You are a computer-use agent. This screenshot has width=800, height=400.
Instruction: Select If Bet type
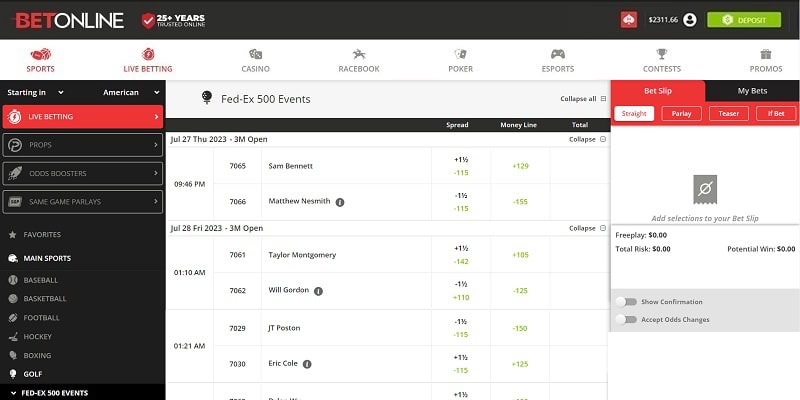tap(776, 114)
